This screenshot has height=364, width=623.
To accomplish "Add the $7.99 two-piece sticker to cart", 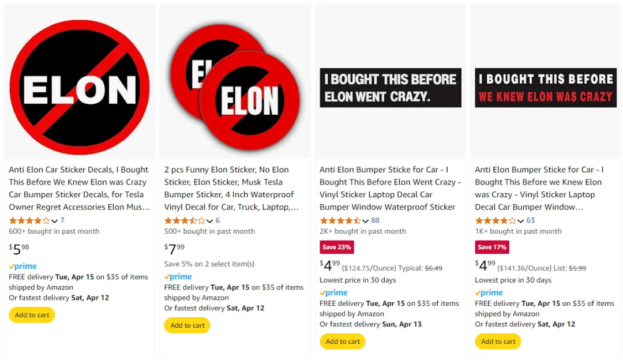I will (x=187, y=325).
